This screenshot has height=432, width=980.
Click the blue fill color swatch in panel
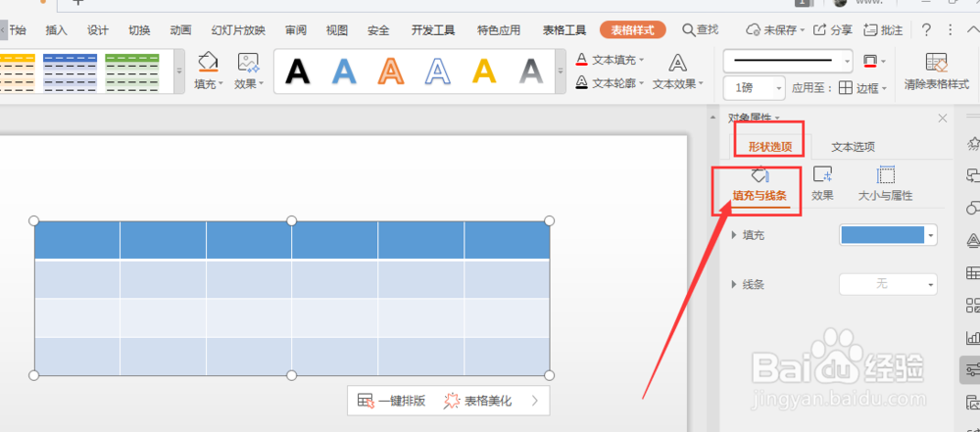tap(883, 235)
